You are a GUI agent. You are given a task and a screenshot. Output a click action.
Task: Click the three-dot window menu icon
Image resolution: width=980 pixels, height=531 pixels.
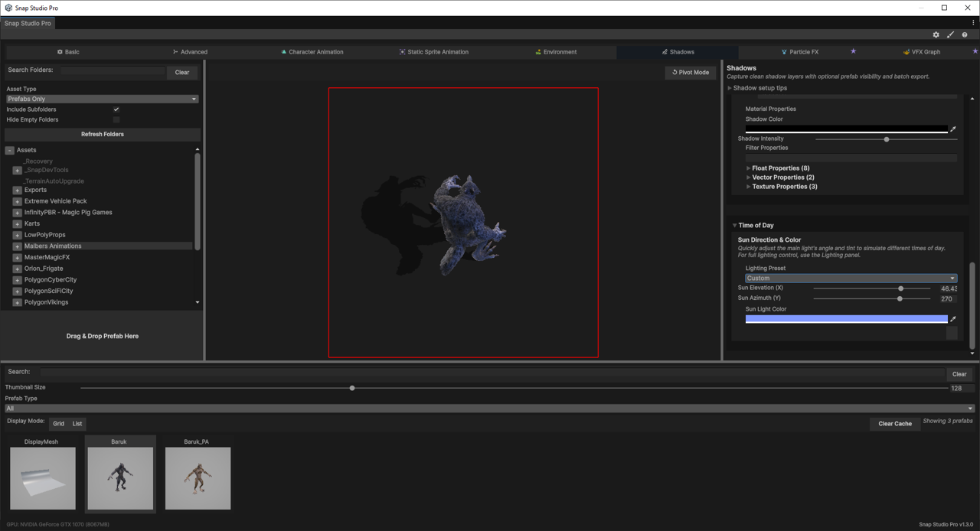(973, 23)
